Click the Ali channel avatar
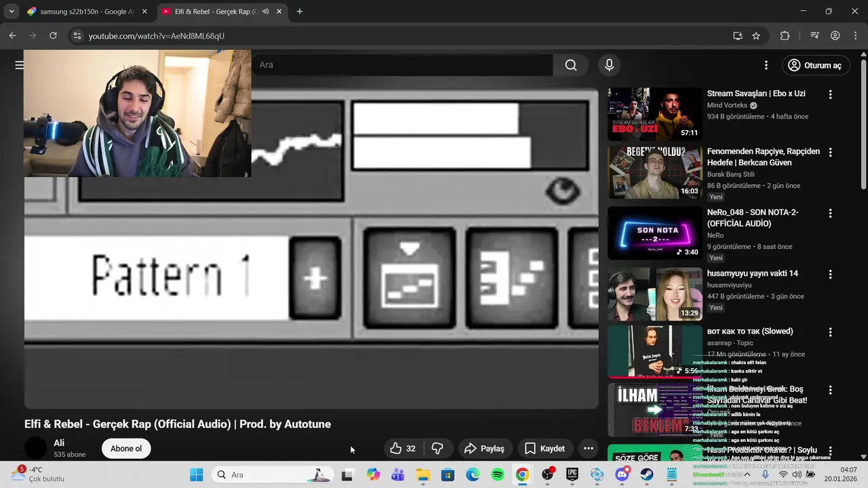The width and height of the screenshot is (868, 488). (x=35, y=449)
